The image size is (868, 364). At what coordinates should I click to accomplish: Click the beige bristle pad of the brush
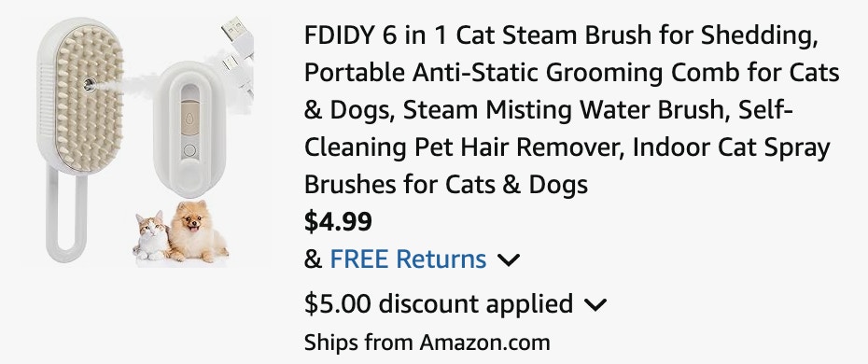click(x=89, y=99)
